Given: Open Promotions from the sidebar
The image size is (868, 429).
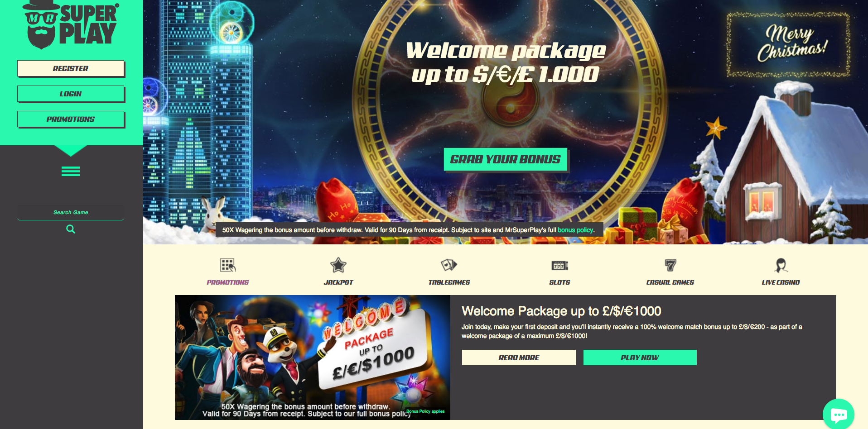Looking at the screenshot, I should tap(71, 119).
